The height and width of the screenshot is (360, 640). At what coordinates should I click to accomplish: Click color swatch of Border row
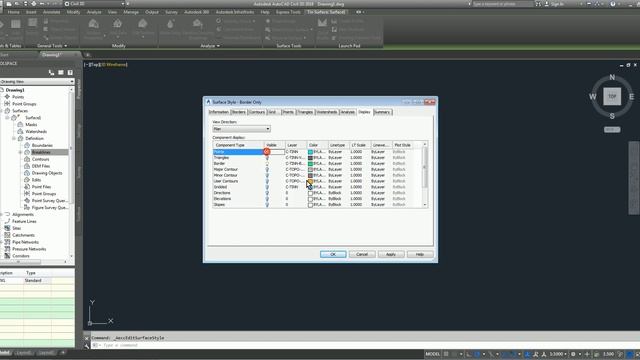(310, 163)
